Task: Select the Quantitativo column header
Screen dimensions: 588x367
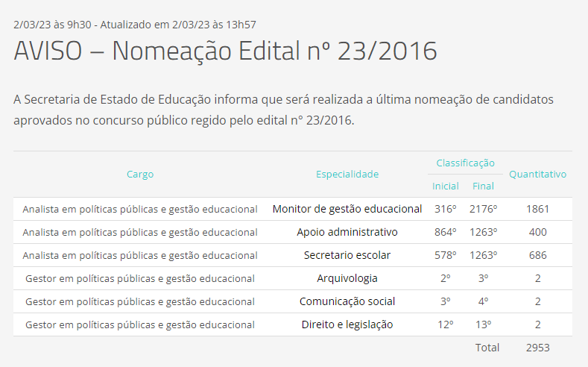Action: 537,174
